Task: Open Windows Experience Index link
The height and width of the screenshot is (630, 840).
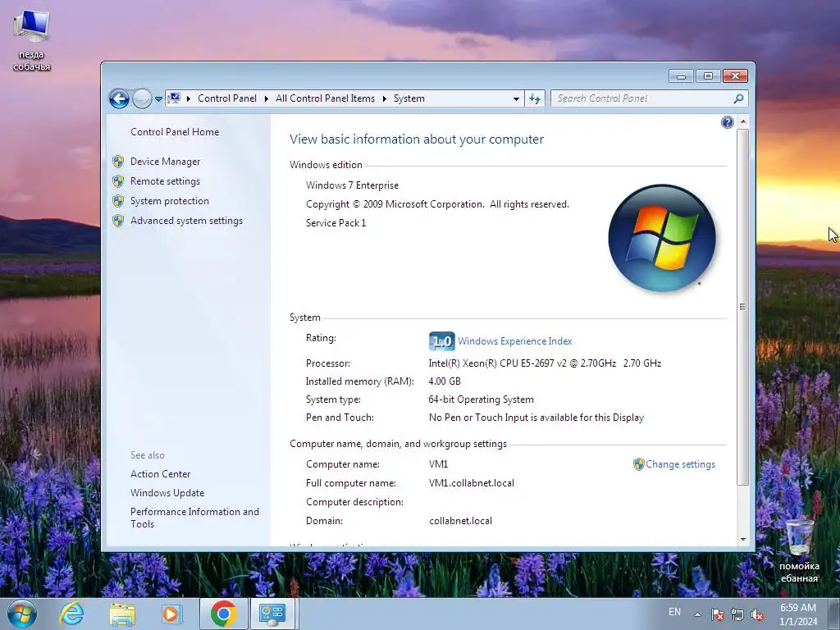Action: coord(515,341)
